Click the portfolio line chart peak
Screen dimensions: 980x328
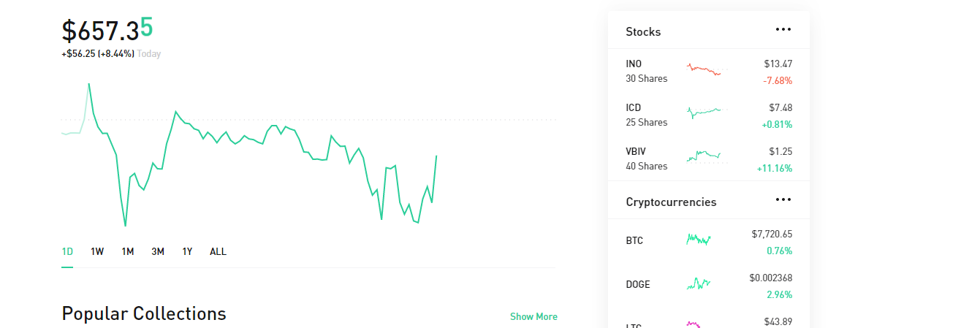pyautogui.click(x=89, y=84)
